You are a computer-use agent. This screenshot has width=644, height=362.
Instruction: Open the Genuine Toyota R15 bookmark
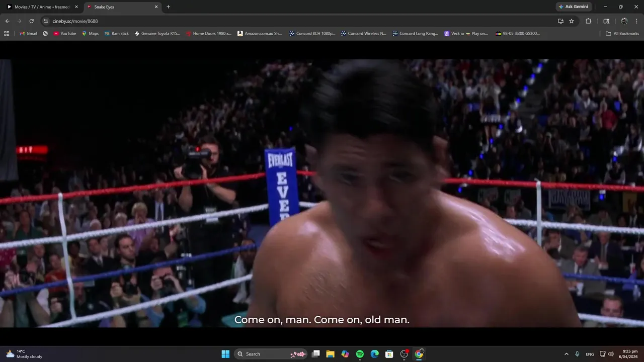[157, 34]
